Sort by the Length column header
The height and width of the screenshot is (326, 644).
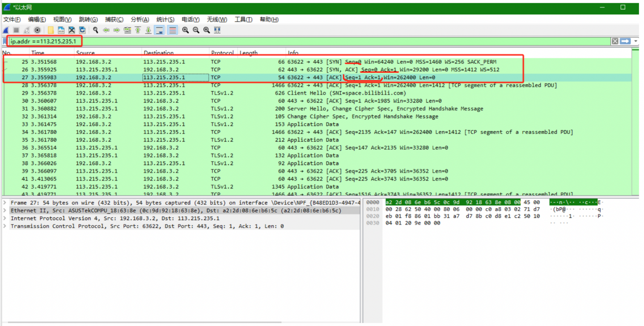(261, 53)
